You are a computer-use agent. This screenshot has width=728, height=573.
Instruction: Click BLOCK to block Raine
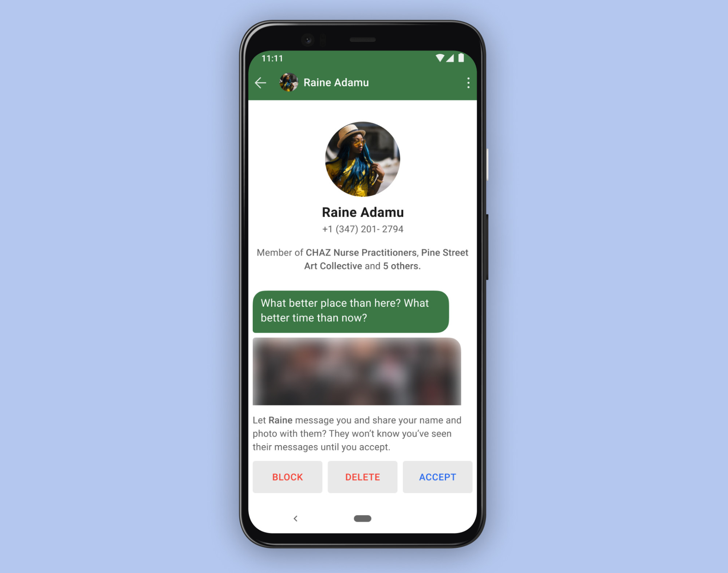tap(287, 476)
